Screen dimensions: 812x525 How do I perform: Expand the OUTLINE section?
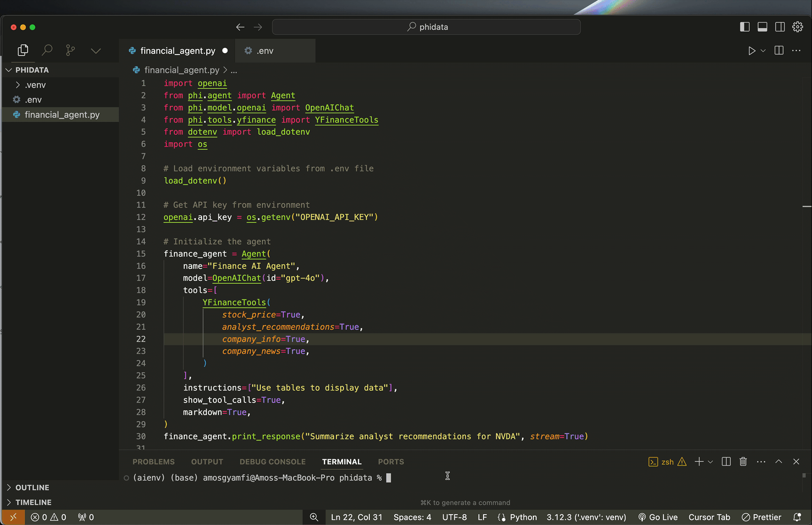tap(32, 487)
